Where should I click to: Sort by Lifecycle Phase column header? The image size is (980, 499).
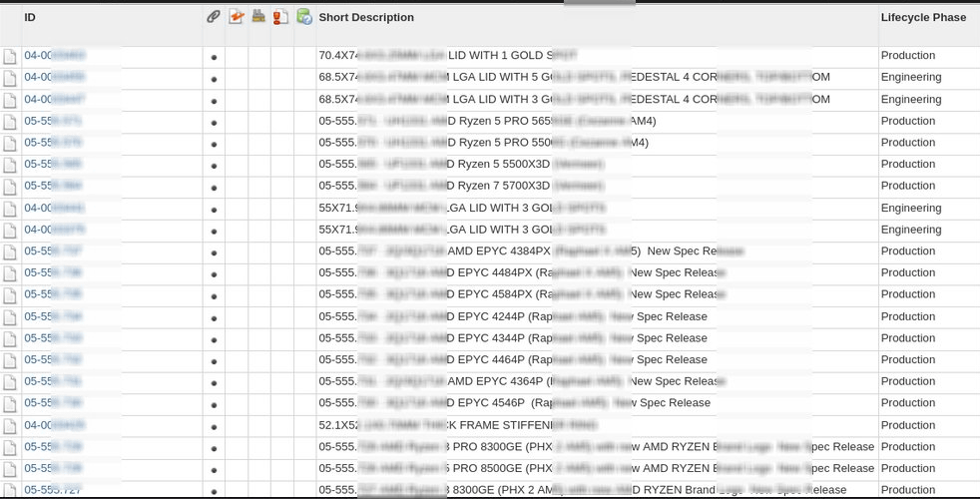coord(923,18)
